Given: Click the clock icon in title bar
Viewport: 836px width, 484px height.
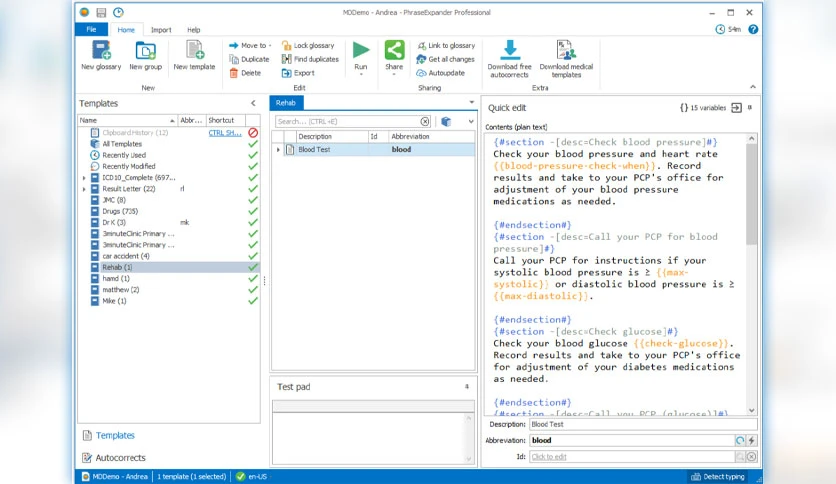Looking at the screenshot, I should click(118, 12).
